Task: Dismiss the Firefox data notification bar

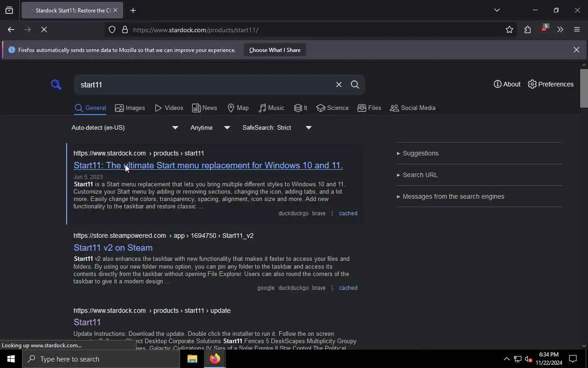Action: point(576,50)
